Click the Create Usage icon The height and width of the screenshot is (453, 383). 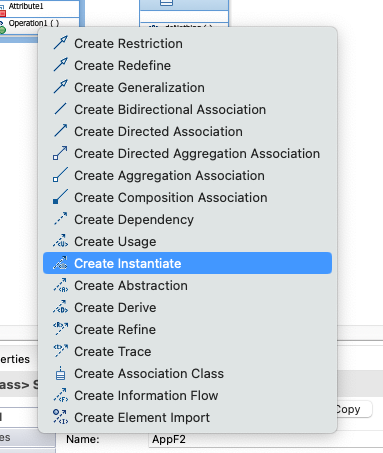pyautogui.click(x=60, y=241)
